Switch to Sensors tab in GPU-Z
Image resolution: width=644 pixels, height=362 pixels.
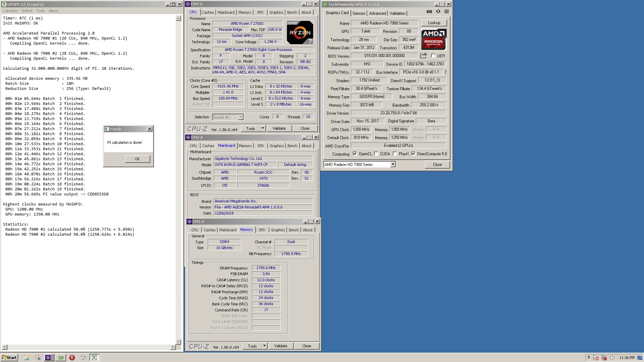pyautogui.click(x=359, y=13)
